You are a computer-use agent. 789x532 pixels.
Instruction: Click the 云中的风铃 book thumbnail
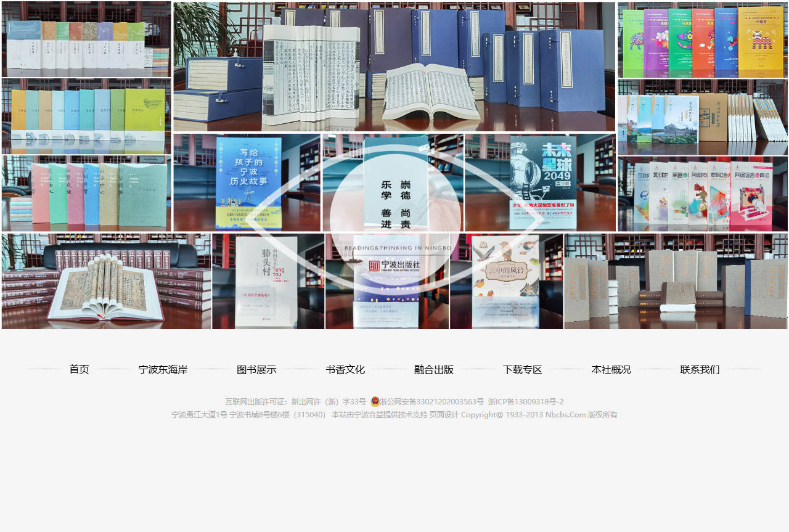click(x=506, y=280)
